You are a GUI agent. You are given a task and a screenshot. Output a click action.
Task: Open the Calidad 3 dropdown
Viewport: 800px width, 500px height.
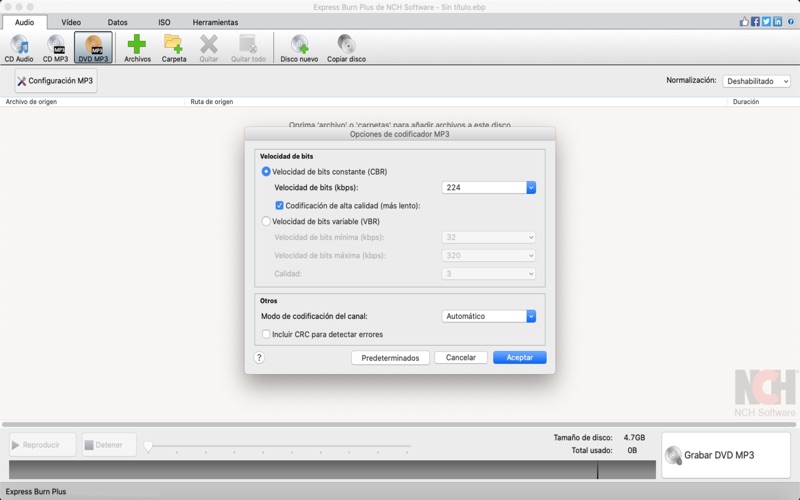[x=489, y=274]
